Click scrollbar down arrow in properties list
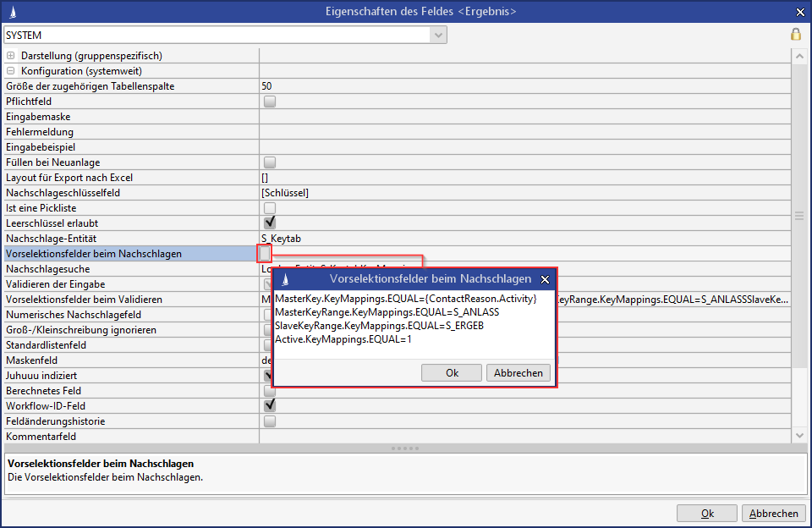This screenshot has width=812, height=528. tap(799, 434)
